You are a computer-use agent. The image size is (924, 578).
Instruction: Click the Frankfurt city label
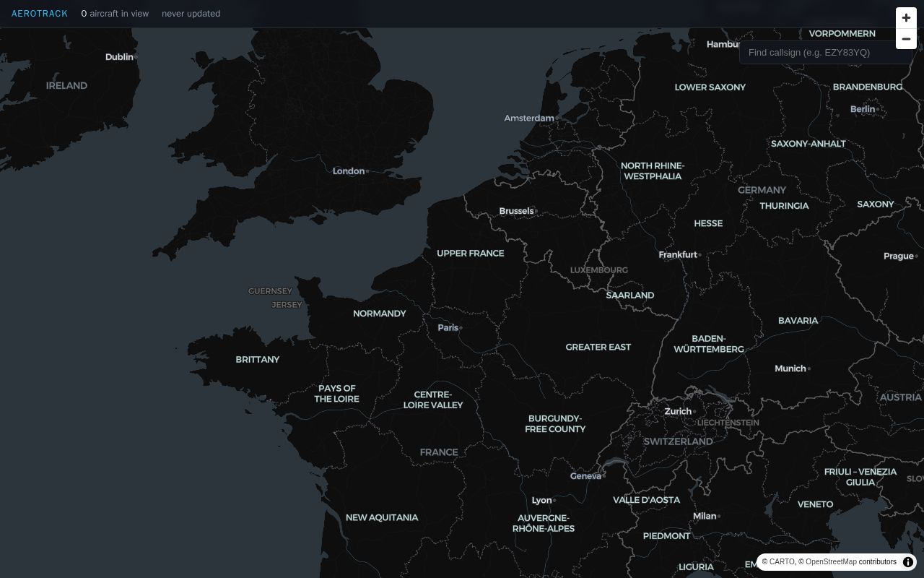click(x=678, y=254)
